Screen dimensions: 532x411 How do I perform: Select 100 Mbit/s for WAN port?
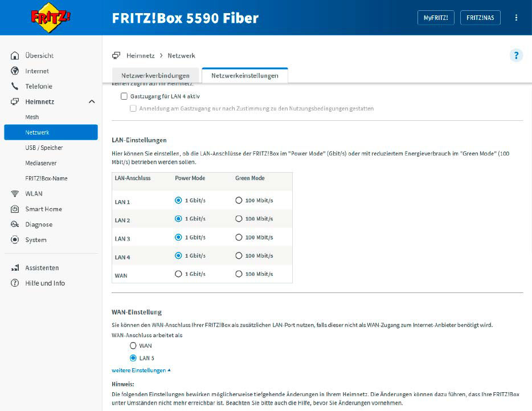239,274
